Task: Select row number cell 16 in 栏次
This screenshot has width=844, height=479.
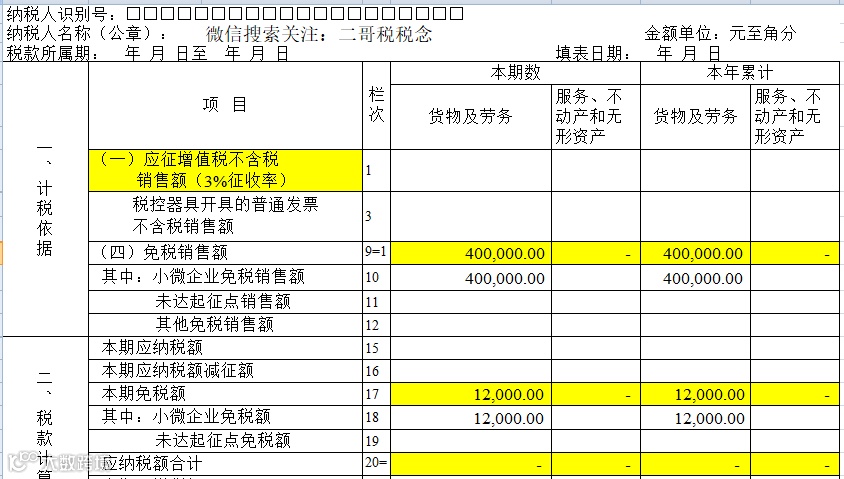Action: [377, 371]
